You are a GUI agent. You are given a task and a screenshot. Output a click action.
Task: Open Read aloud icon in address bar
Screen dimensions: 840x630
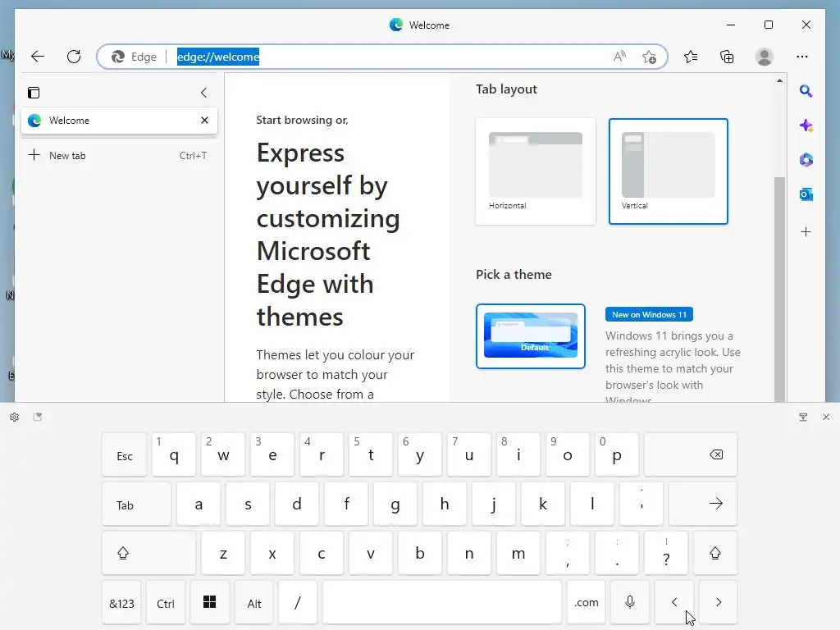[619, 57]
